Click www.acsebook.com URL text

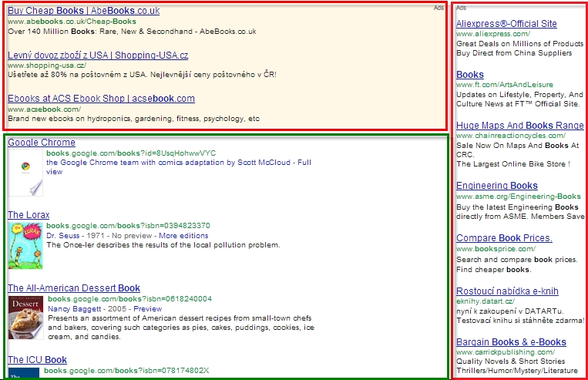tap(44, 109)
